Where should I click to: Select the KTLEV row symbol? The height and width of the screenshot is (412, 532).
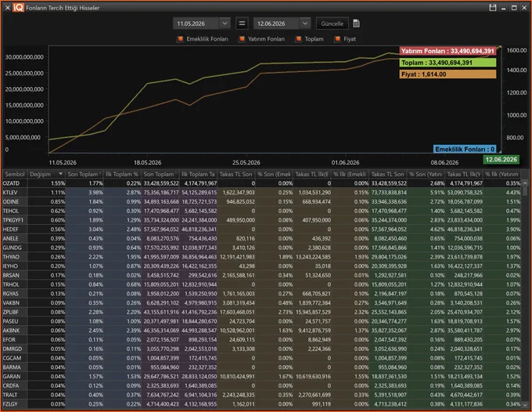click(x=10, y=193)
